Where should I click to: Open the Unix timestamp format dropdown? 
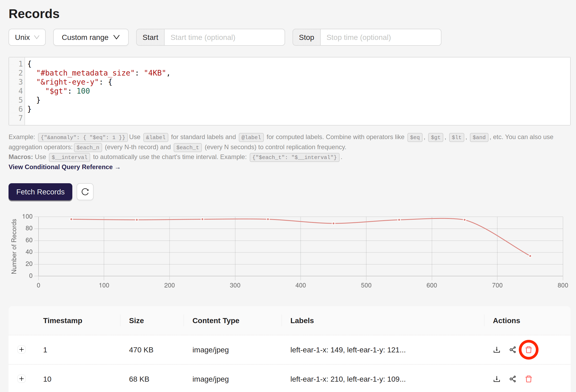[27, 37]
